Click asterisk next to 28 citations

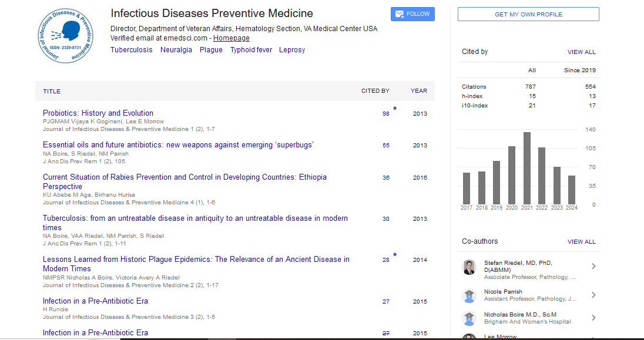[x=395, y=255]
